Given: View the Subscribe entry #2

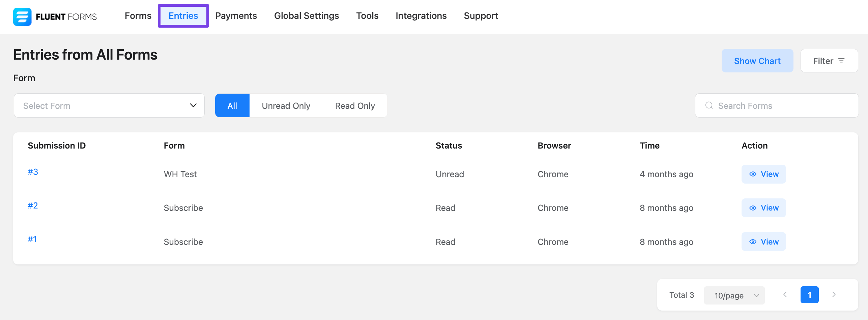Looking at the screenshot, I should [763, 208].
